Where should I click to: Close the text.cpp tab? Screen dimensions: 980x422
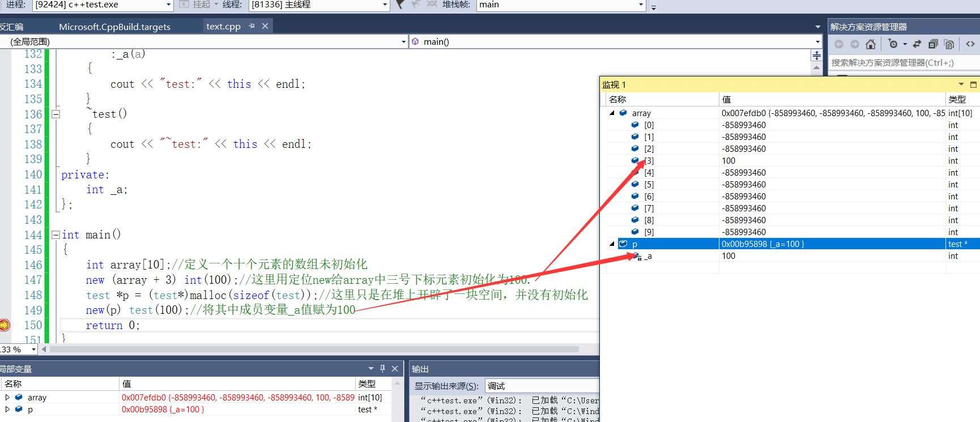(x=265, y=26)
